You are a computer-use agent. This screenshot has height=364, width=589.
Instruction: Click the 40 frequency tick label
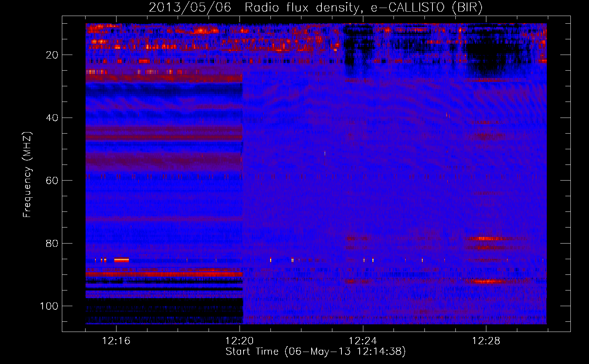tap(52, 118)
